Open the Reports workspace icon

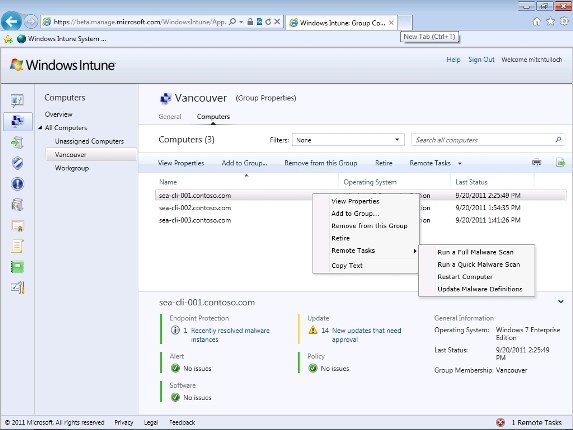17,267
